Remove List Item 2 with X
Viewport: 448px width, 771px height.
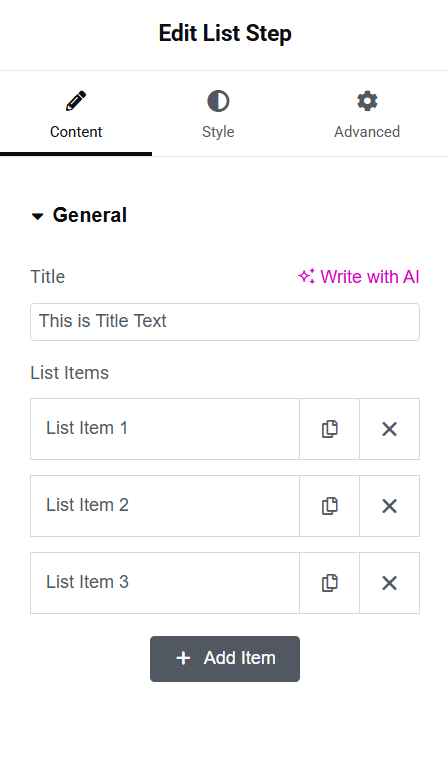tap(389, 505)
